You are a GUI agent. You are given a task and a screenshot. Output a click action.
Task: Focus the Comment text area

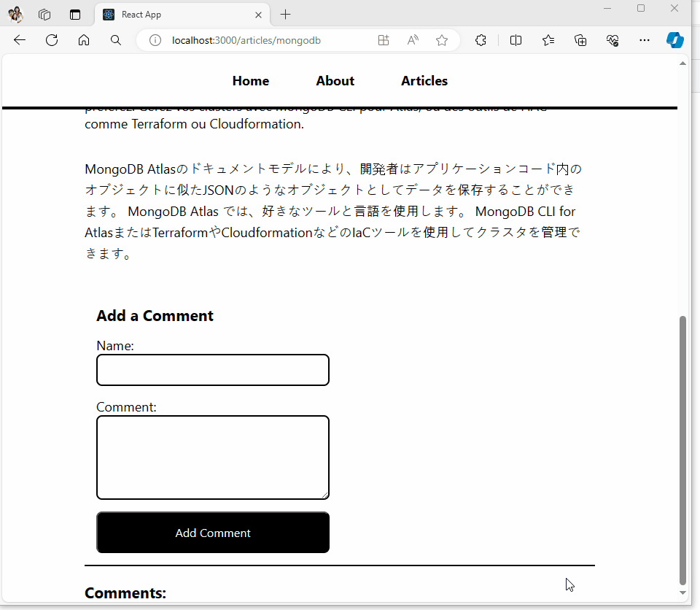213,457
